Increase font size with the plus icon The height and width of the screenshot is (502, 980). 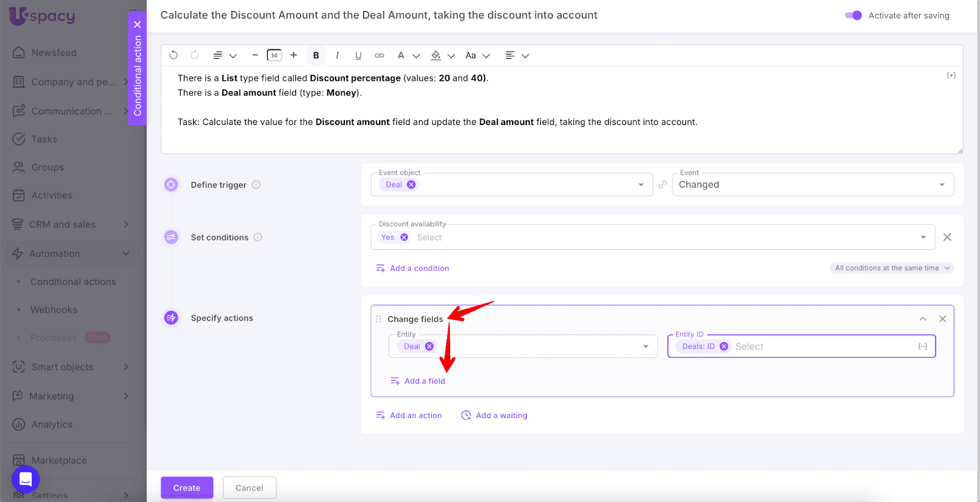(x=294, y=55)
